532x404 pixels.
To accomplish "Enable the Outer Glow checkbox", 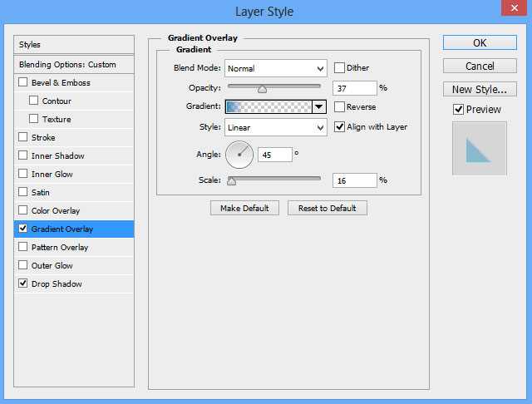I will [22, 265].
